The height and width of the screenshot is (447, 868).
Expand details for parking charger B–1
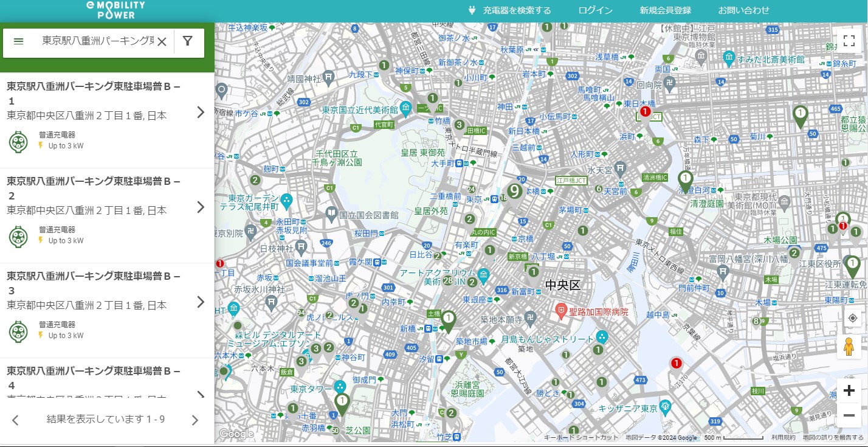click(x=201, y=113)
